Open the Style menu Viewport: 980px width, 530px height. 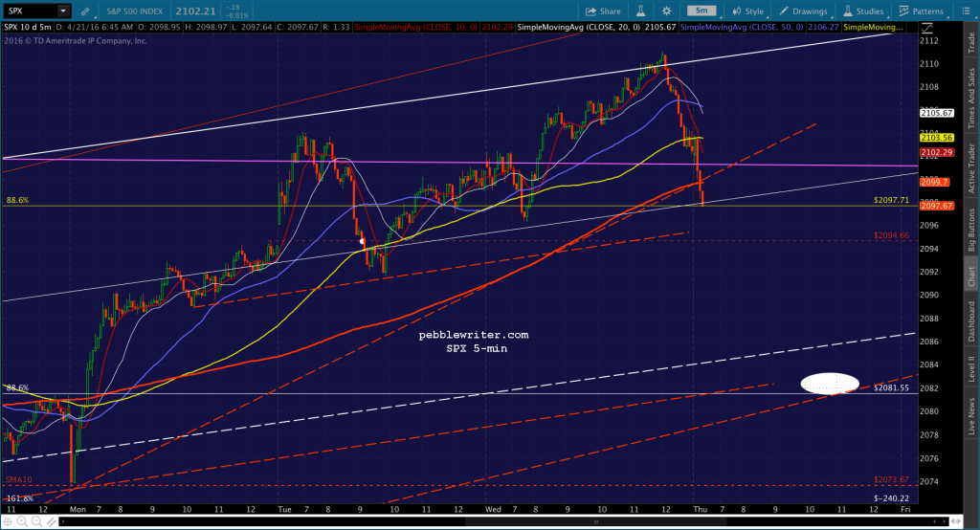point(748,11)
